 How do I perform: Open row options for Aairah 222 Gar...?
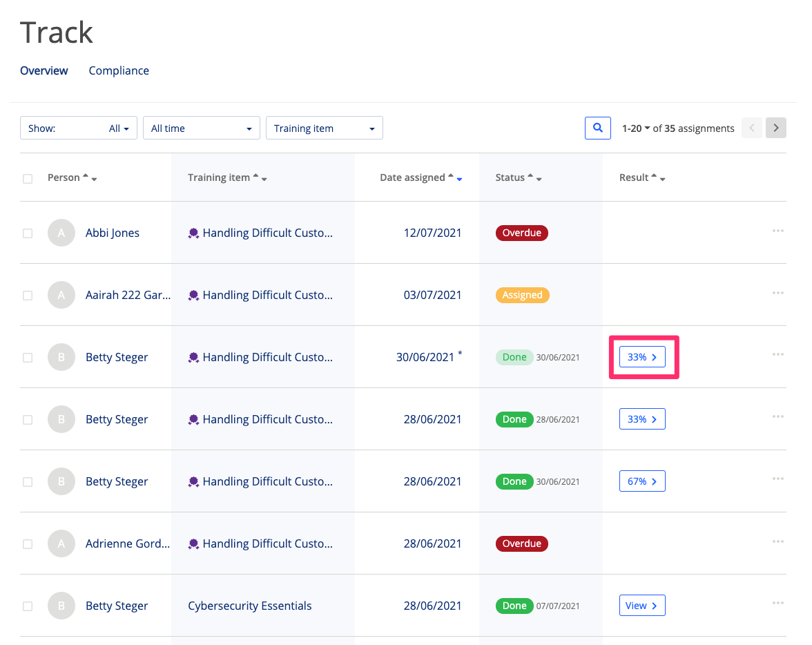click(777, 293)
